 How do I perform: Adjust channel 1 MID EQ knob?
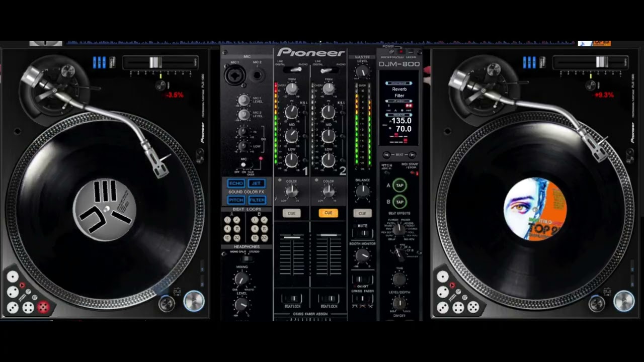292,136
